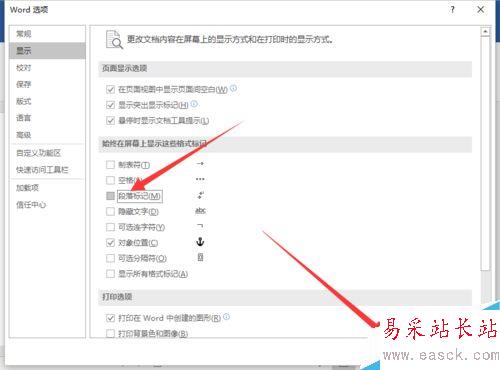Screen dimensions: 500x370
Task: Toggle 打印在 Word 中创建的图形 checkbox
Action: (x=110, y=318)
